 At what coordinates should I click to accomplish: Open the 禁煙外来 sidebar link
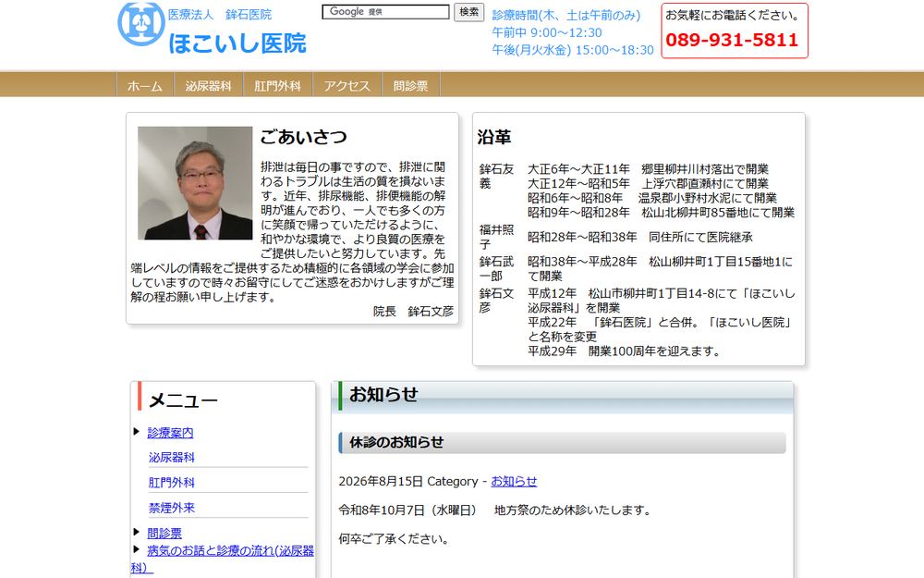(172, 508)
